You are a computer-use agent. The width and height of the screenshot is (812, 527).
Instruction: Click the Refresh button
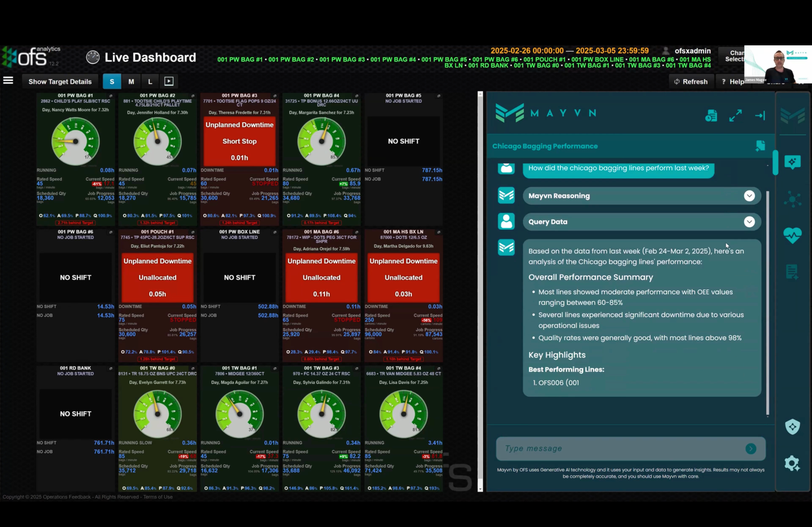coord(691,82)
